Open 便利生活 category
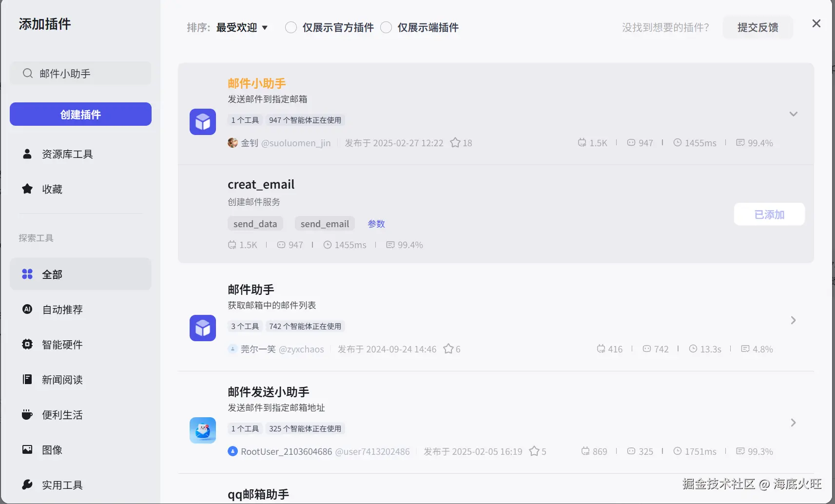Screen dimensions: 835x504 pyautogui.click(x=80, y=414)
